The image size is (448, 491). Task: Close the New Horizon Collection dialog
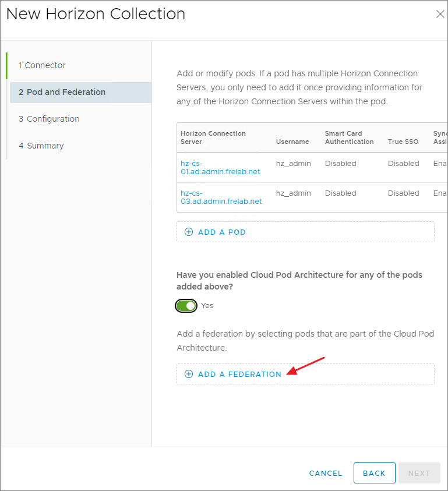[x=440, y=15]
